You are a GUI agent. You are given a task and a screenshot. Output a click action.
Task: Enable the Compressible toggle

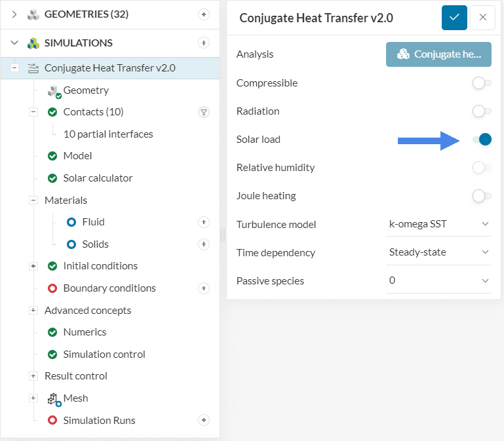(x=481, y=83)
